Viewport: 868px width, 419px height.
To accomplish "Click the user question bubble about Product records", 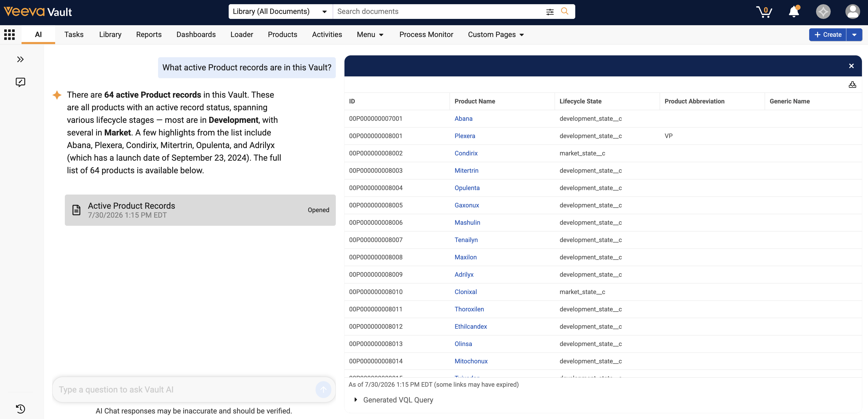I will click(x=247, y=67).
